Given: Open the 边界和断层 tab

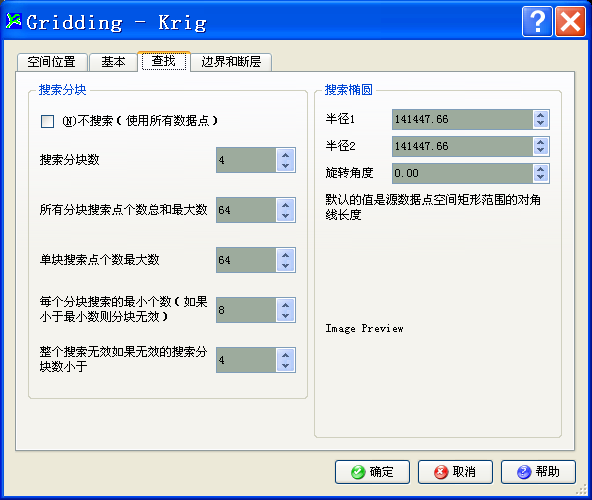Looking at the screenshot, I should 231,62.
